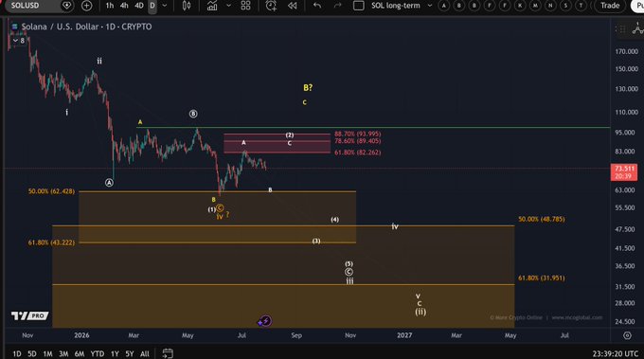Click the 61.80% (31.951) Fibonacci label

[x=542, y=278]
